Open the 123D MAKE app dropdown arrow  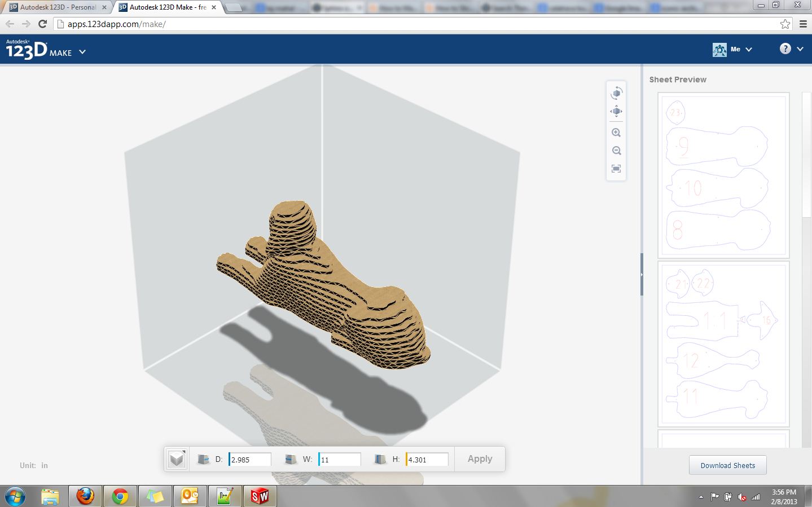pyautogui.click(x=82, y=52)
